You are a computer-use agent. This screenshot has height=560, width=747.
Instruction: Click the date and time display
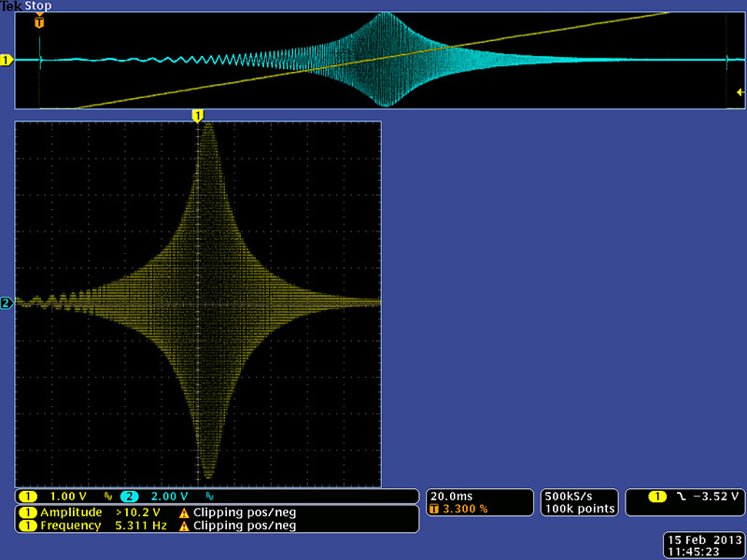693,546
